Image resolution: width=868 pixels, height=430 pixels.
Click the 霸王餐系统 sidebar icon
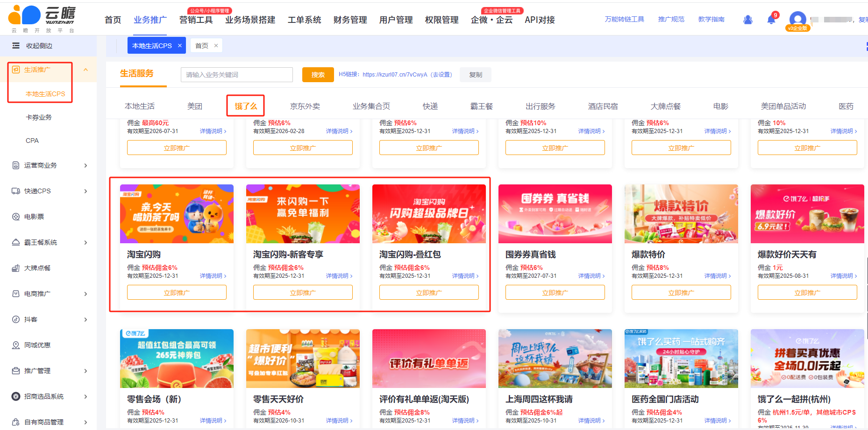[x=16, y=242]
